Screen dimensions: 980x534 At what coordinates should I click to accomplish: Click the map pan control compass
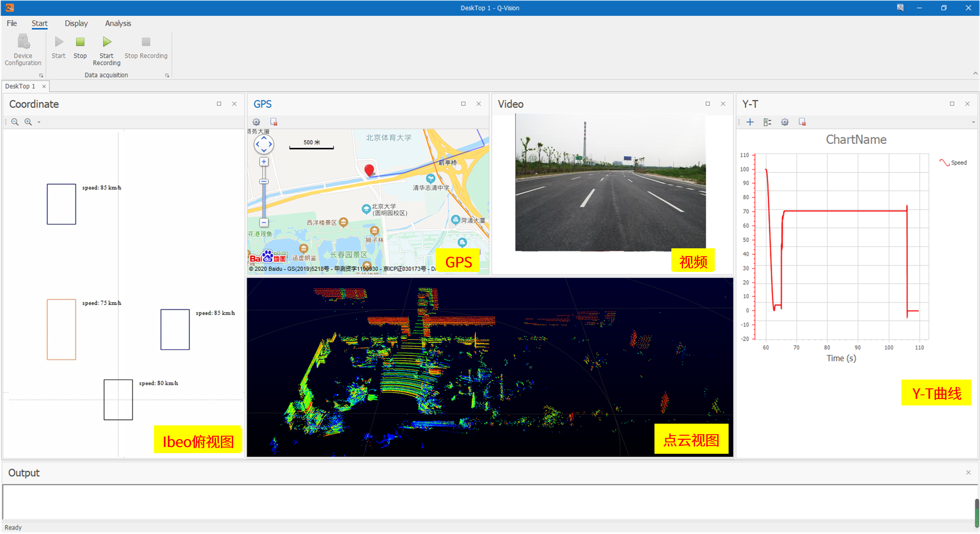264,144
